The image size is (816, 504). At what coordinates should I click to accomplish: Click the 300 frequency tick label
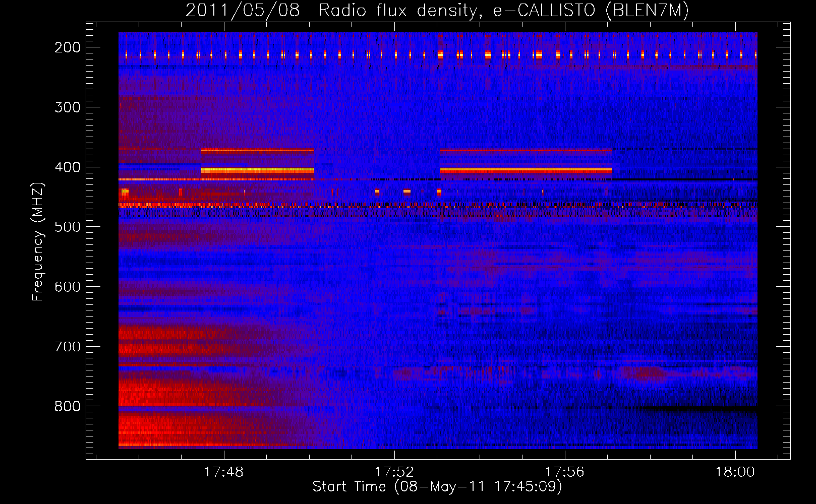[68, 107]
